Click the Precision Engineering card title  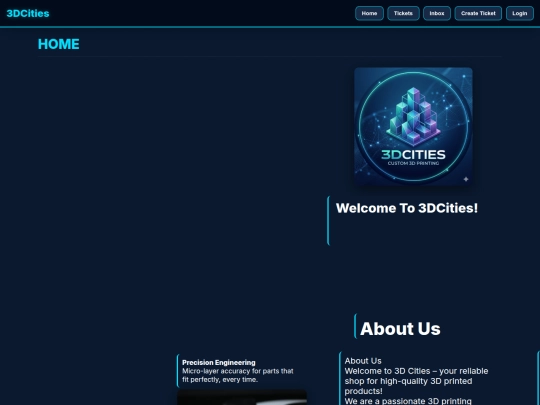click(219, 362)
